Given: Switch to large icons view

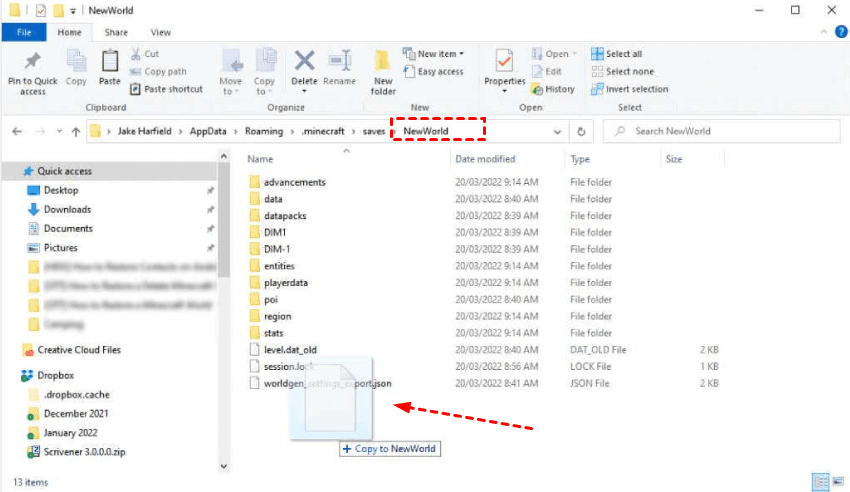Looking at the screenshot, I should click(838, 482).
